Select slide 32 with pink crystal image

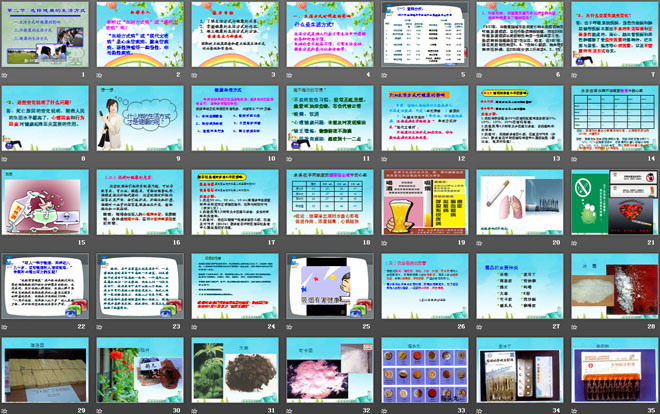[x=332, y=372]
